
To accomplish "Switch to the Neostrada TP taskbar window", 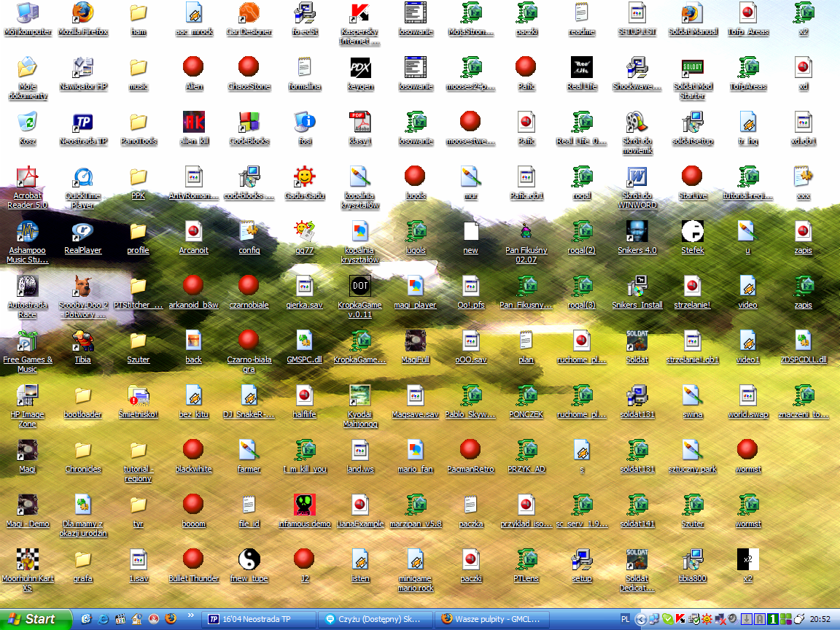I will point(259,619).
